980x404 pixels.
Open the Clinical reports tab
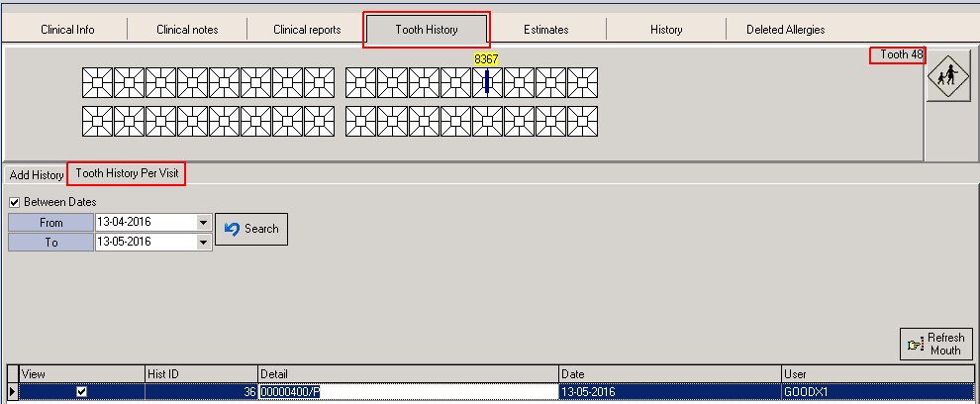(307, 30)
